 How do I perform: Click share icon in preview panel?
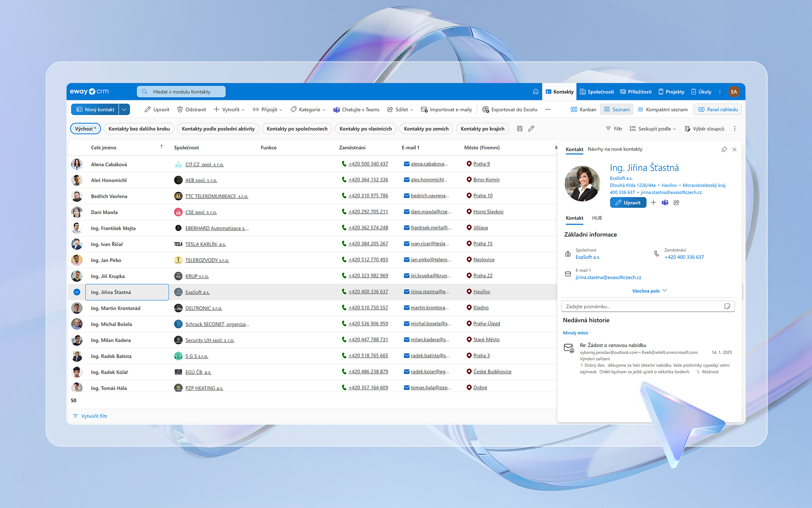coord(676,202)
